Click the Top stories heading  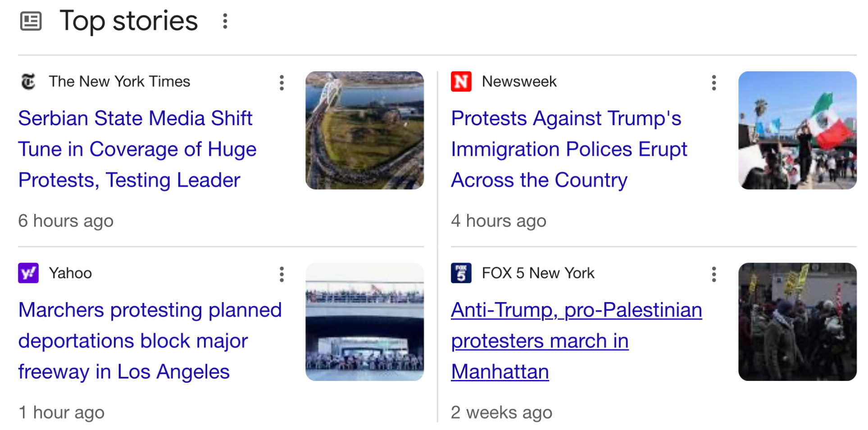click(x=129, y=21)
